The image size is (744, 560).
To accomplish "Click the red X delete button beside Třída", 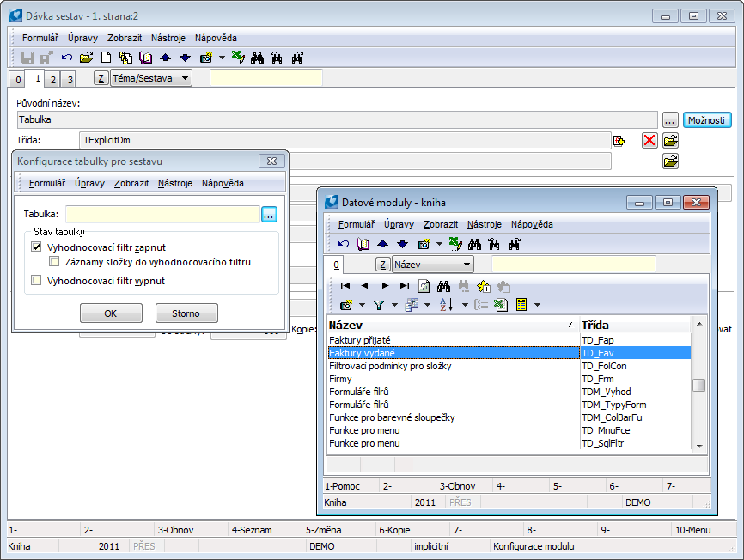I will click(x=649, y=140).
